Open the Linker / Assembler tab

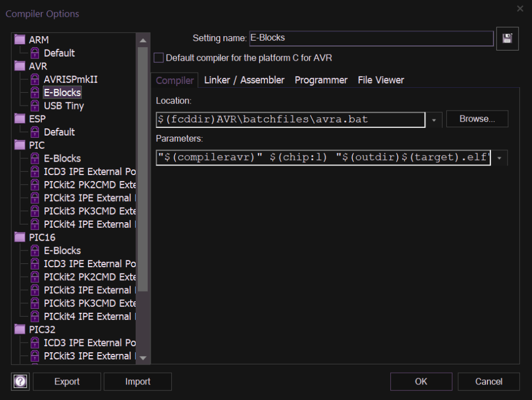coord(244,79)
